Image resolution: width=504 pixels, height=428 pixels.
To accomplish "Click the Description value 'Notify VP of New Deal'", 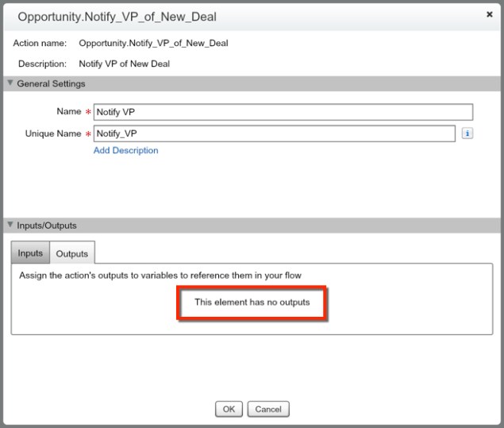I will (x=124, y=64).
